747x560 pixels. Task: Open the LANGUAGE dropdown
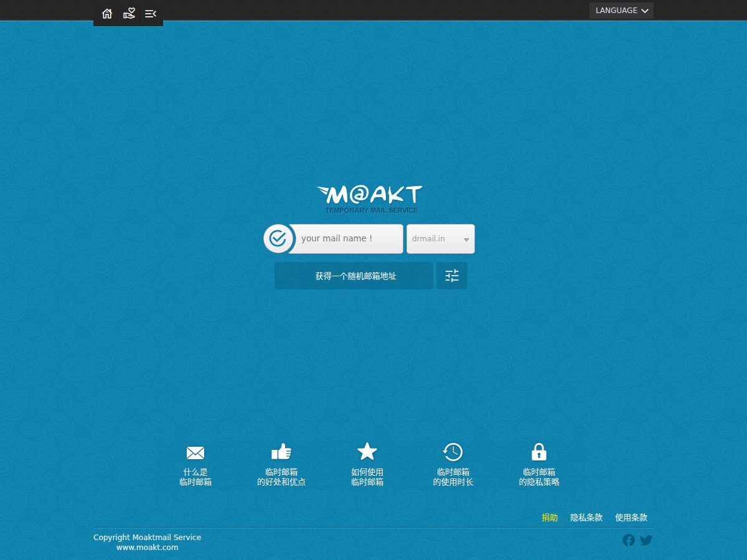click(x=622, y=11)
